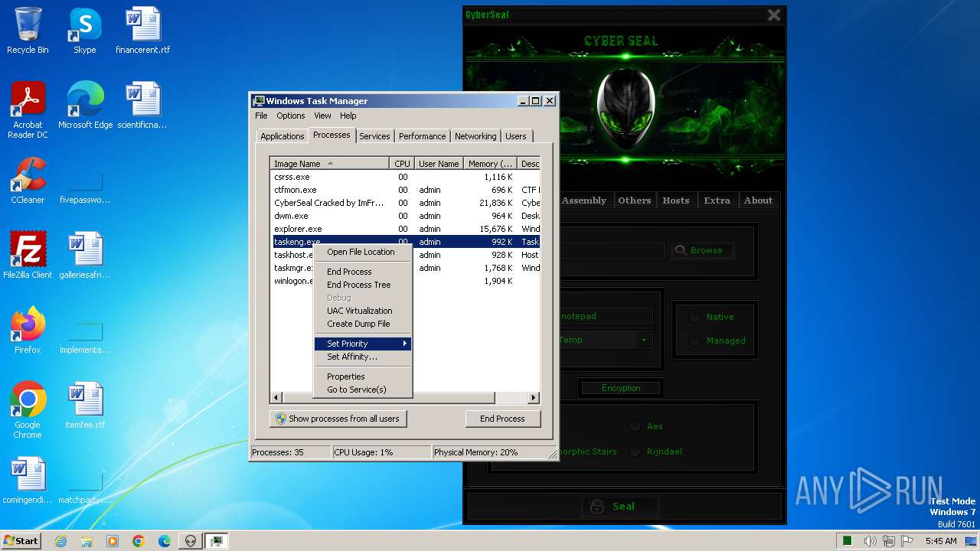
Task: Choose UAC Virtualization menu entry
Action: tap(363, 311)
